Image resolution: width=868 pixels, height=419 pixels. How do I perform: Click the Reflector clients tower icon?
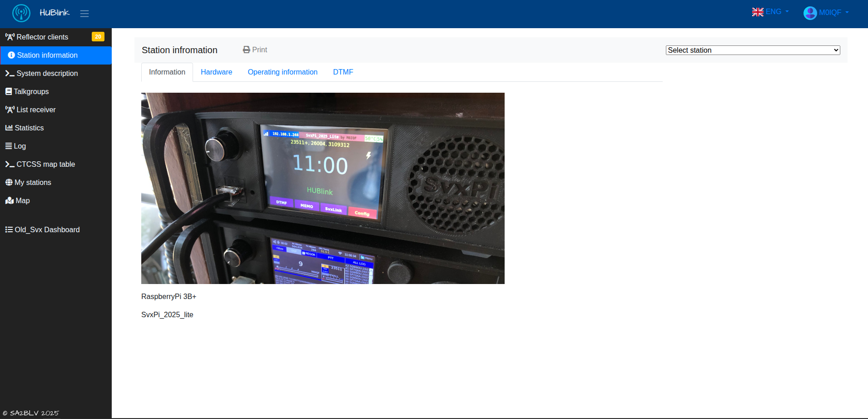click(10, 37)
